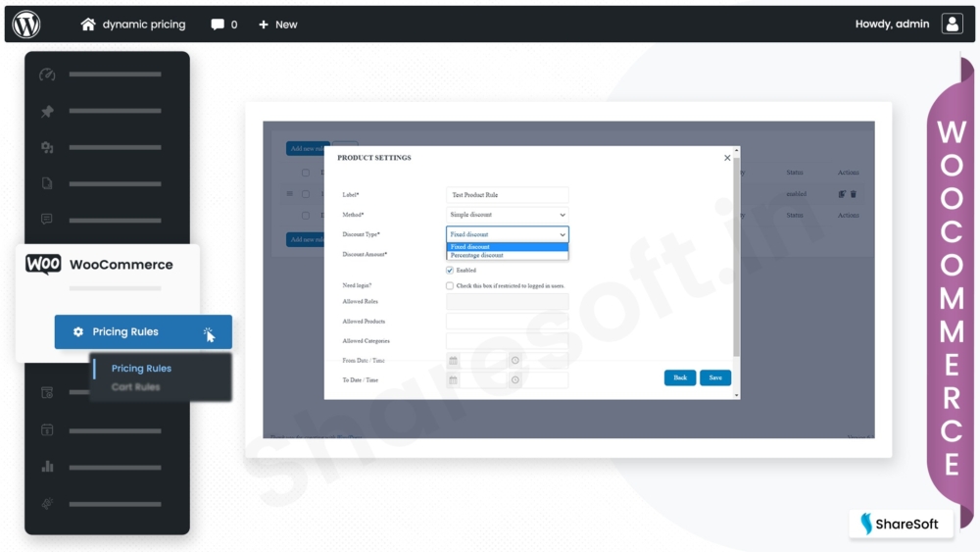This screenshot has width=980, height=552.
Task: Open the Products archive icon in sidebar
Action: (47, 392)
